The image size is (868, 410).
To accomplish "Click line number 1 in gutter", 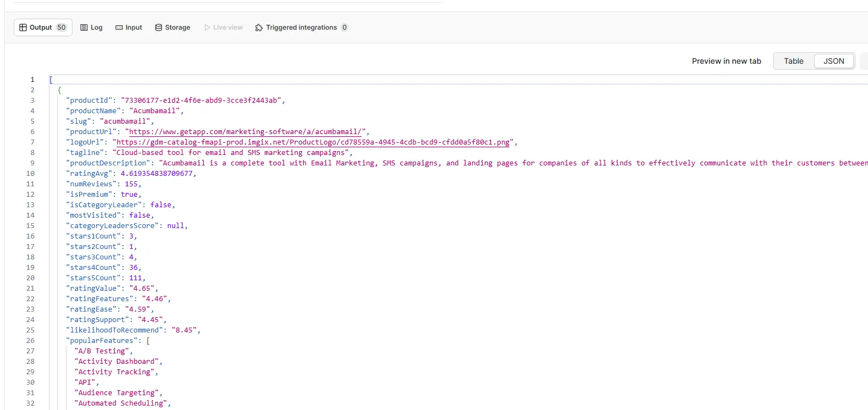I will [x=32, y=80].
